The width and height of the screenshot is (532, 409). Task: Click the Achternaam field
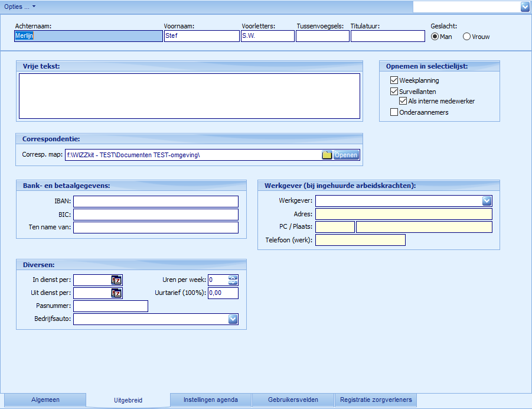point(88,36)
